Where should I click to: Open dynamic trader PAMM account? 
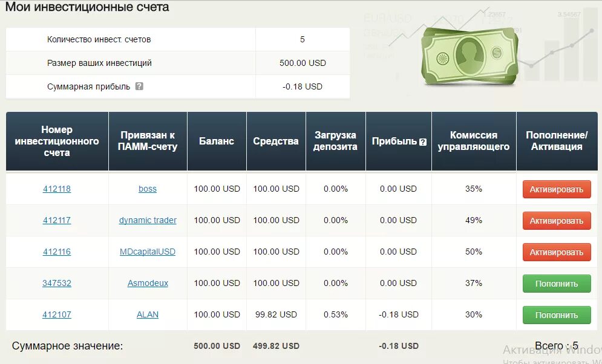[x=148, y=220]
